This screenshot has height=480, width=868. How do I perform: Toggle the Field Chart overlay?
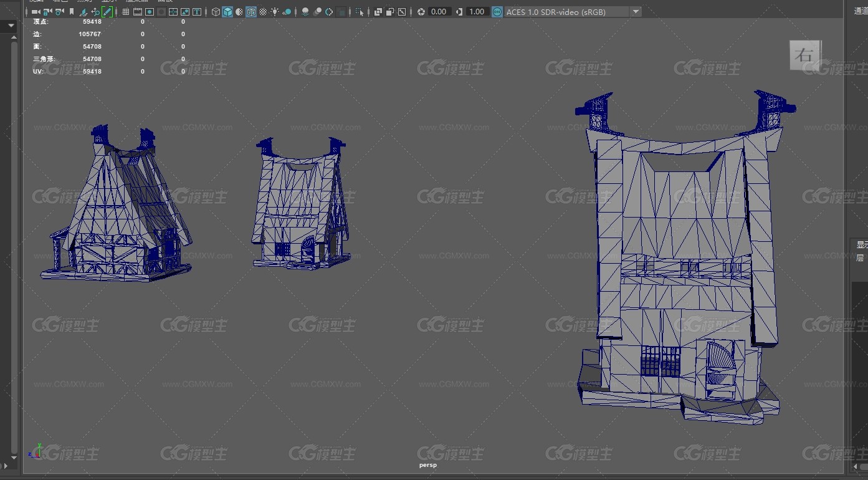pos(173,12)
